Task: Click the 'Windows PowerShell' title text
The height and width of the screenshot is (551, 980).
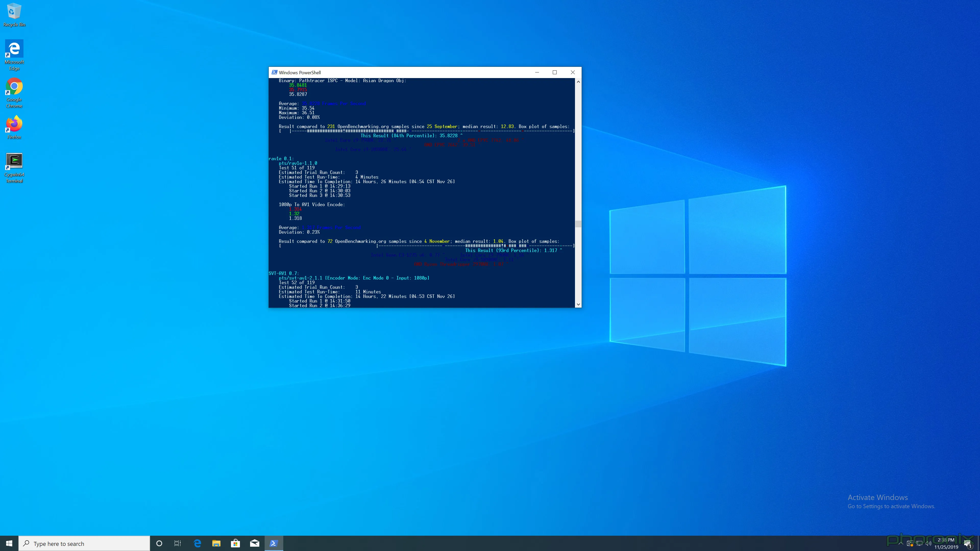Action: point(300,72)
